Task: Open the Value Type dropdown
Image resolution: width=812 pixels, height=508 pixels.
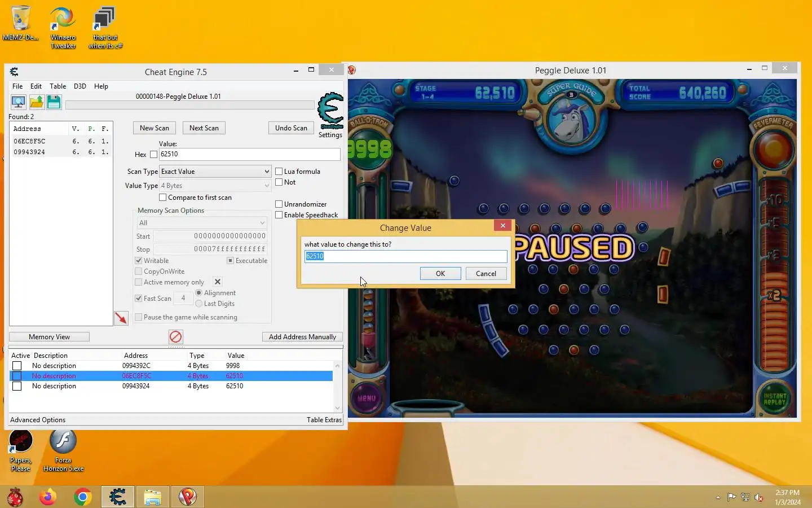Action: (215, 186)
